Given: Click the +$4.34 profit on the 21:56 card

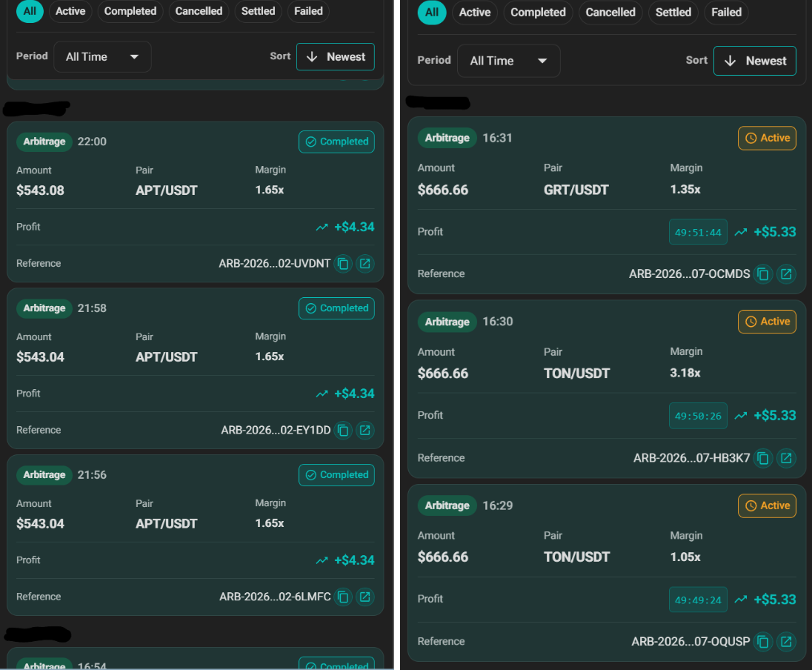Looking at the screenshot, I should point(354,560).
